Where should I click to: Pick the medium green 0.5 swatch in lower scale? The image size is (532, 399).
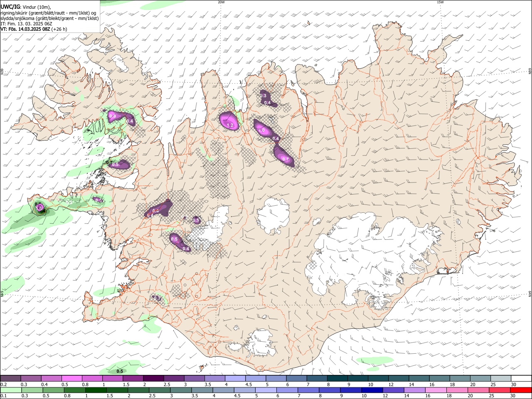(54, 390)
